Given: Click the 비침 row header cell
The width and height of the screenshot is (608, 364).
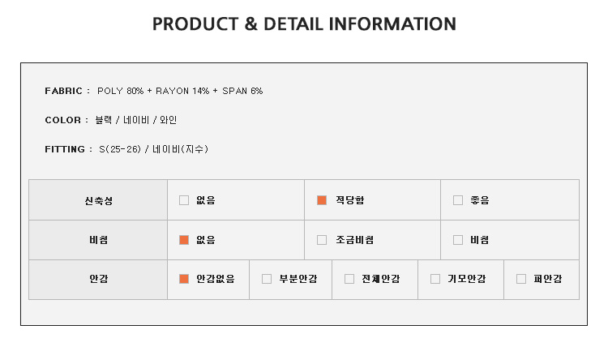Looking at the screenshot, I should [x=98, y=240].
